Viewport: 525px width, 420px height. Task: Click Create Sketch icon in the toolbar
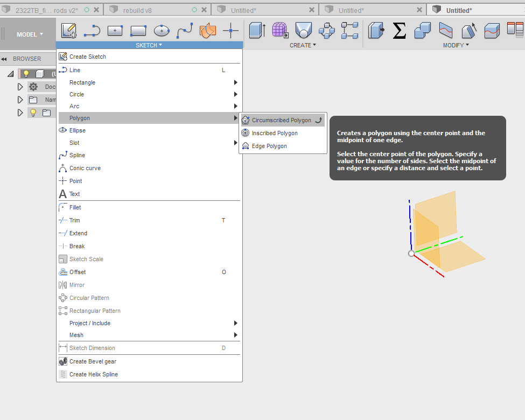68,31
